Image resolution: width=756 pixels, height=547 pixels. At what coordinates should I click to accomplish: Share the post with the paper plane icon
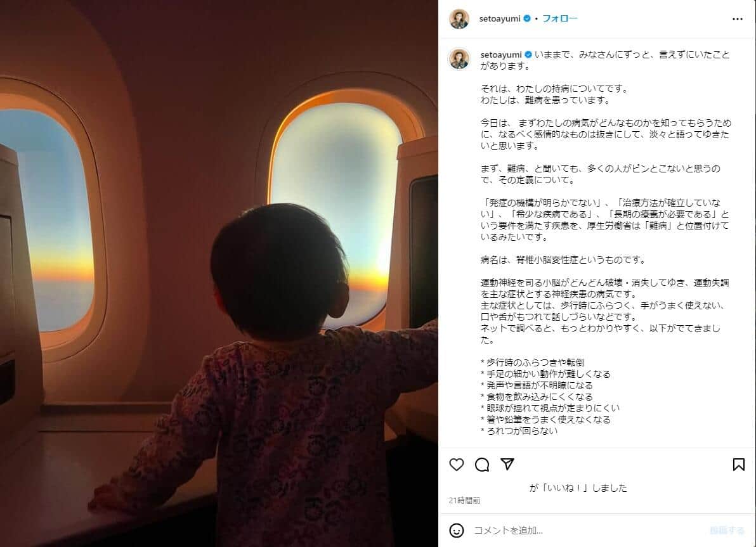coord(507,464)
